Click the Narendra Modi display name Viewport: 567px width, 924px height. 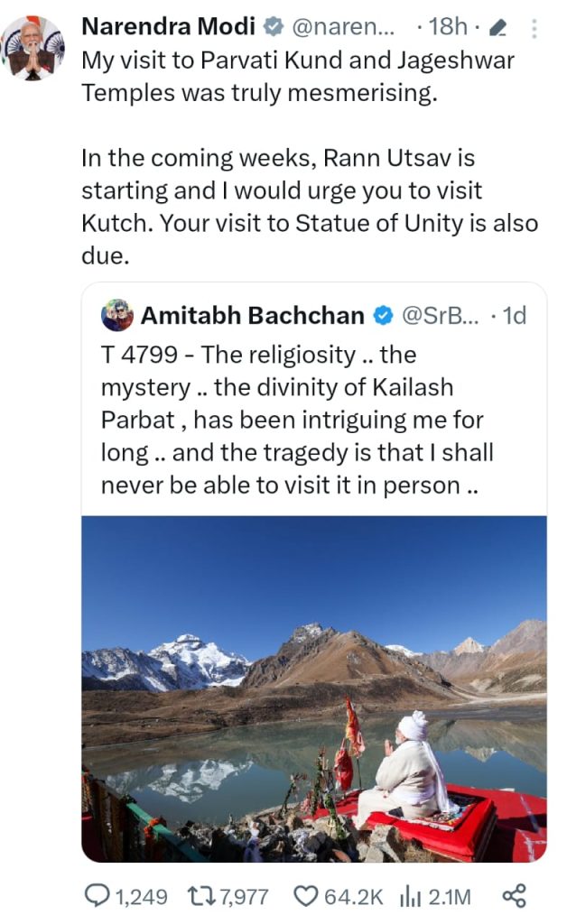168,27
